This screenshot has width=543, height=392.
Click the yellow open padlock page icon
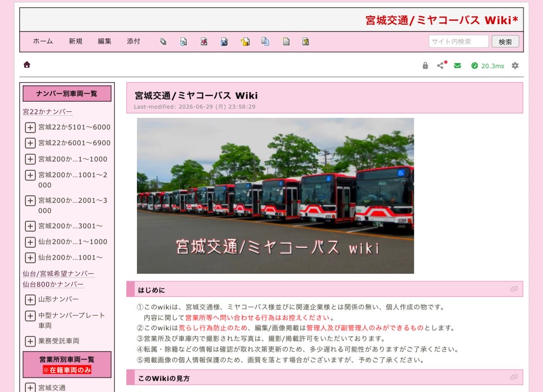(x=245, y=42)
